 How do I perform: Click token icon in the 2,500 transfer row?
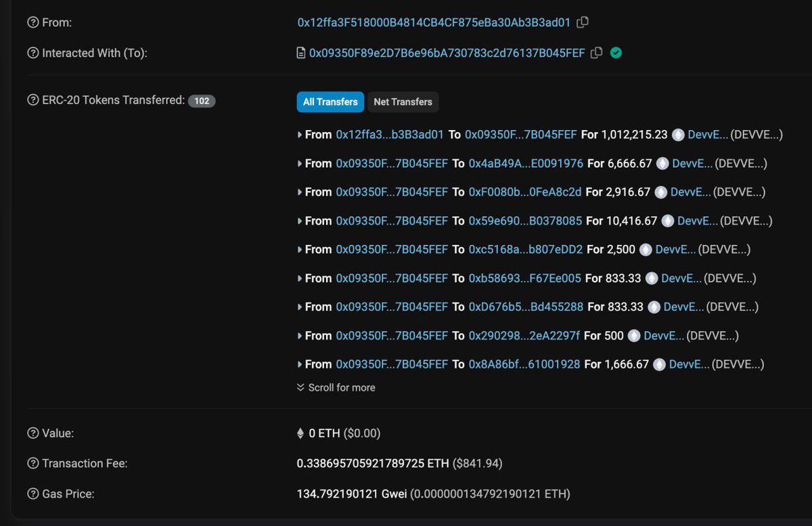[646, 250]
